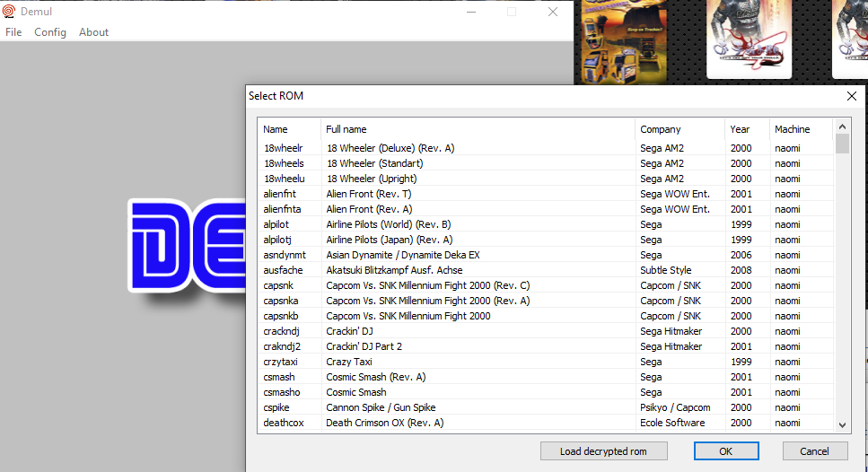Click 'Ecole Software' company cell

click(672, 423)
